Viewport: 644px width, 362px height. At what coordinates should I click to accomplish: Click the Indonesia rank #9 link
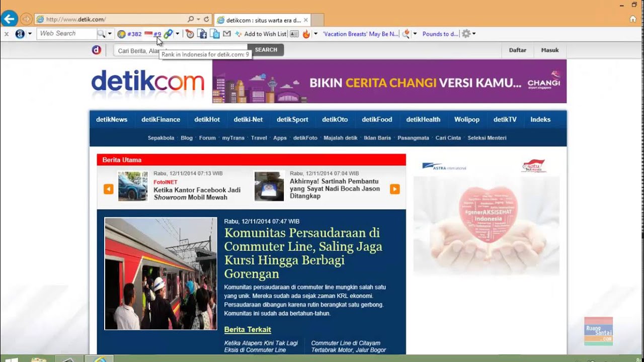[x=157, y=34]
